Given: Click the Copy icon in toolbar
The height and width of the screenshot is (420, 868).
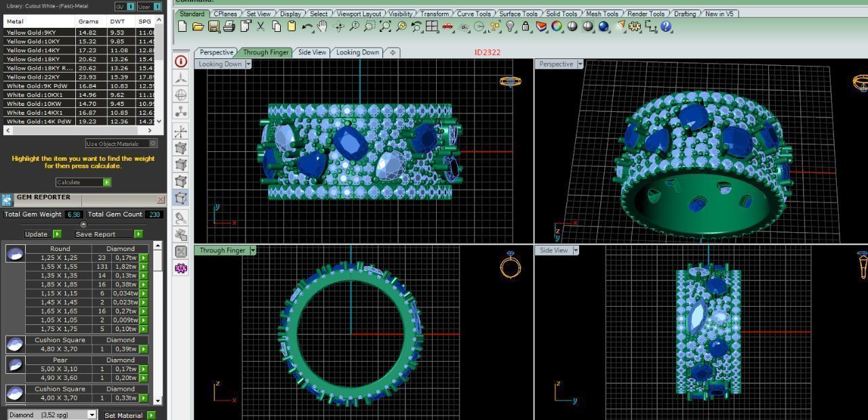Looking at the screenshot, I should click(x=276, y=26).
